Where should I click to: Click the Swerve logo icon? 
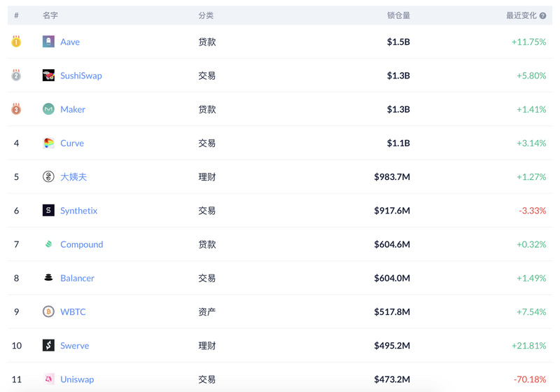pos(48,345)
